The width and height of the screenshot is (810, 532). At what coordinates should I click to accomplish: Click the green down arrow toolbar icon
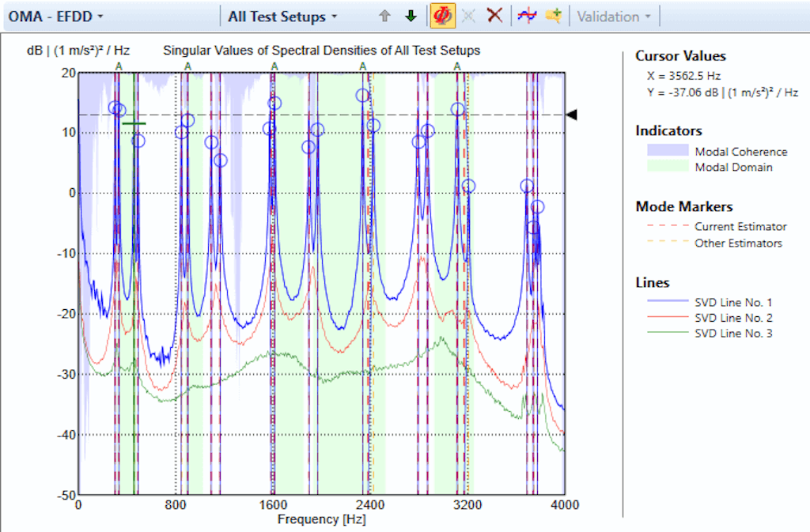[x=411, y=16]
